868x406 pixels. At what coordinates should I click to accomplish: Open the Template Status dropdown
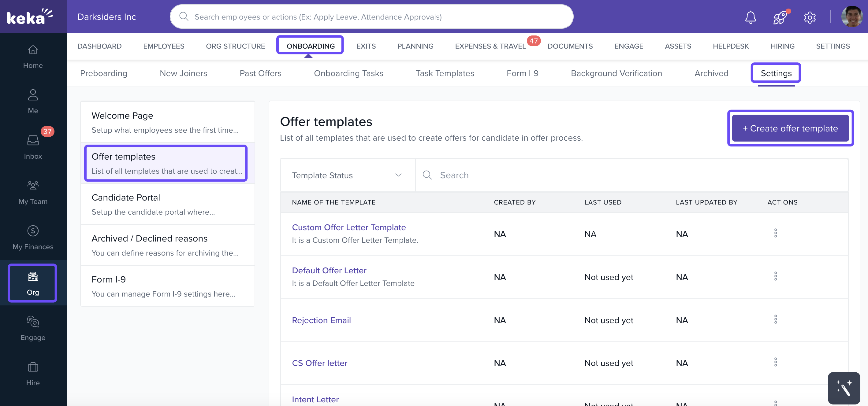point(347,175)
